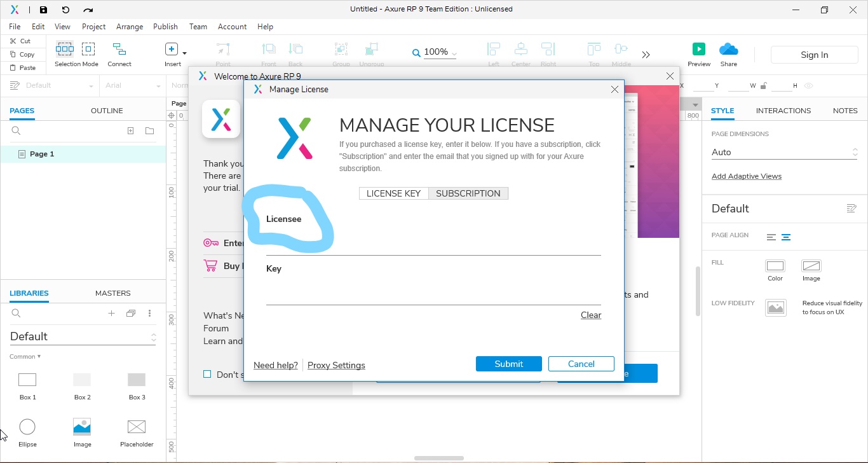
Task: Toggle the Don't show checkbox in Welcome window
Action: point(207,374)
